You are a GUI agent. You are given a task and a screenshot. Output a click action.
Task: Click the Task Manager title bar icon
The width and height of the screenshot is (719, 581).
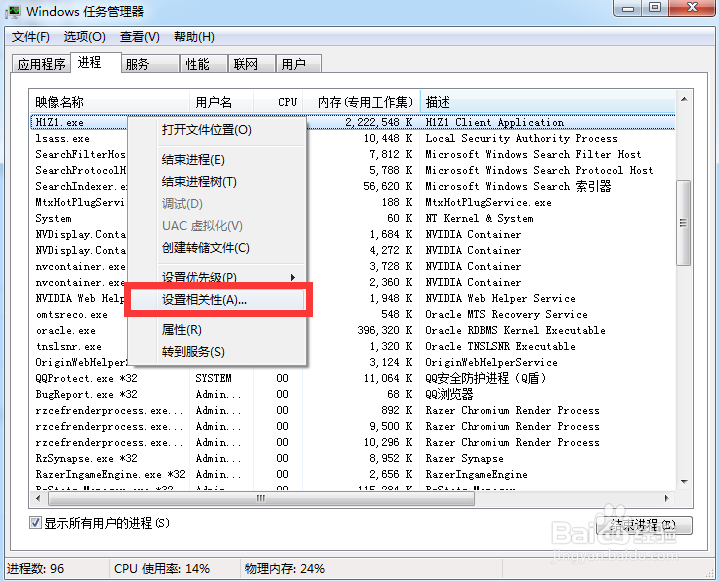pos(12,11)
